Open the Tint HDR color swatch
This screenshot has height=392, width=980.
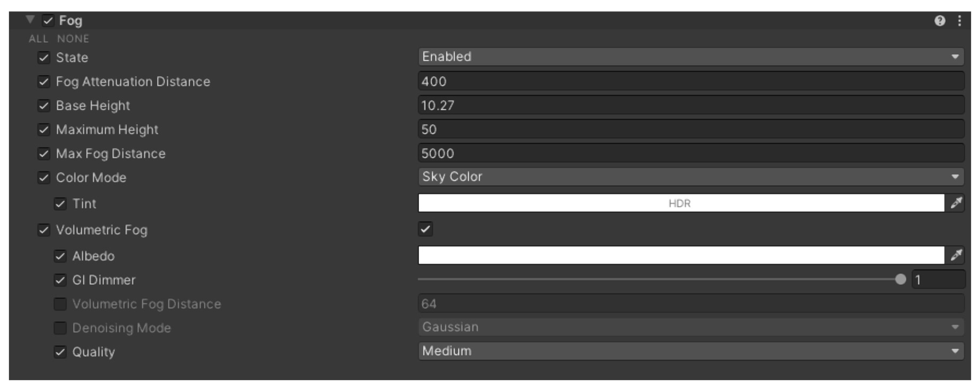point(681,203)
